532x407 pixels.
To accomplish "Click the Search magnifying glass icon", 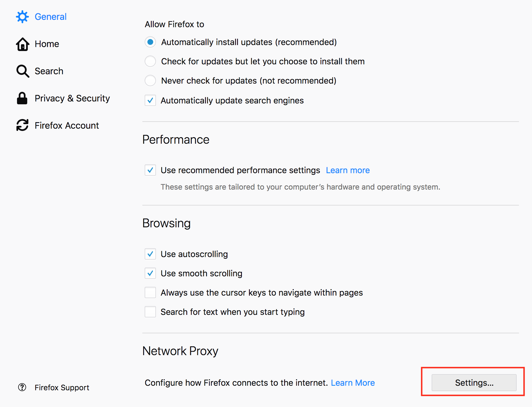I will [x=22, y=71].
